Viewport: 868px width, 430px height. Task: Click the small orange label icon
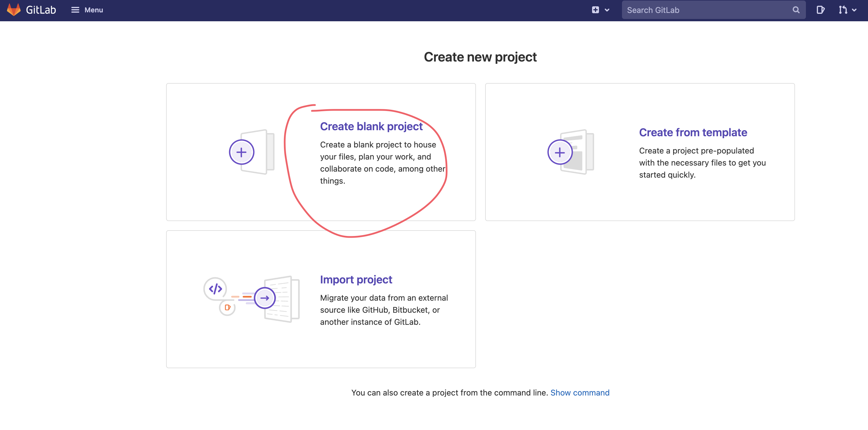pyautogui.click(x=227, y=307)
